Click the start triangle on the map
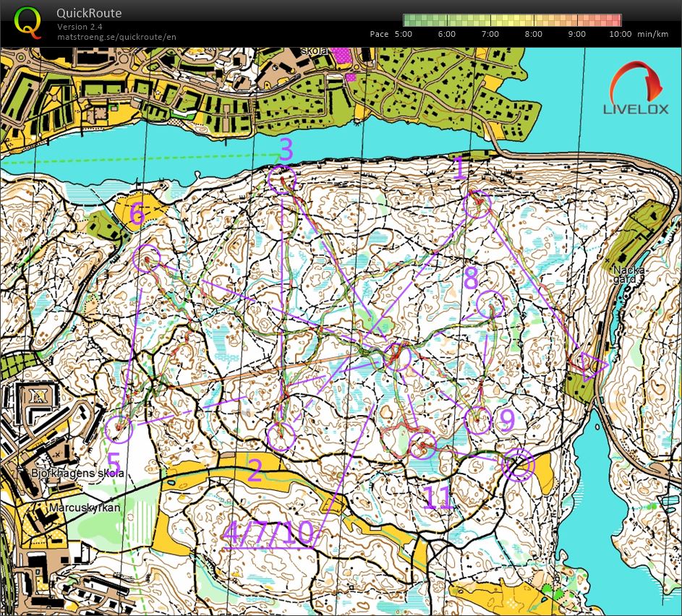This screenshot has width=682, height=616. click(592, 366)
